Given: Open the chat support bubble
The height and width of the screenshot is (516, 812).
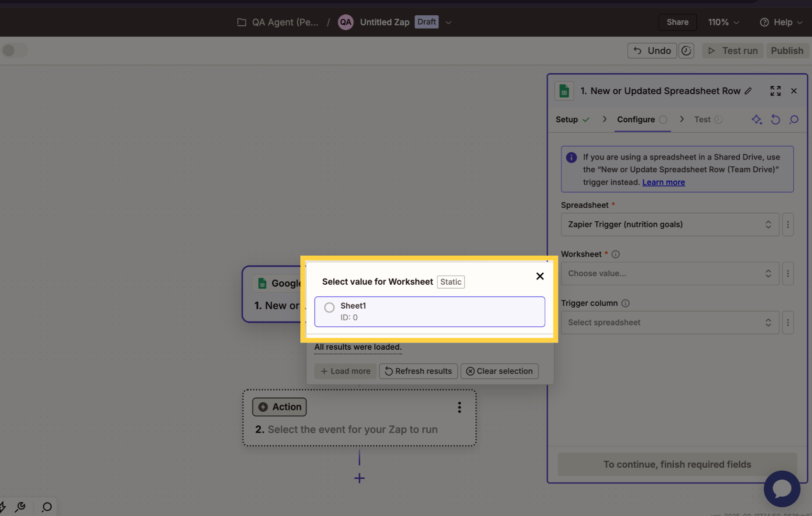Looking at the screenshot, I should tap(782, 489).
